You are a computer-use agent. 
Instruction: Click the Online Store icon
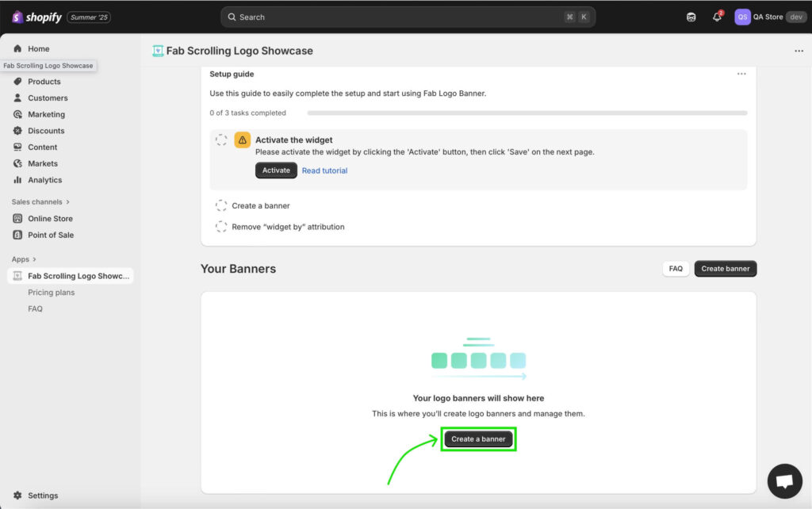click(17, 219)
